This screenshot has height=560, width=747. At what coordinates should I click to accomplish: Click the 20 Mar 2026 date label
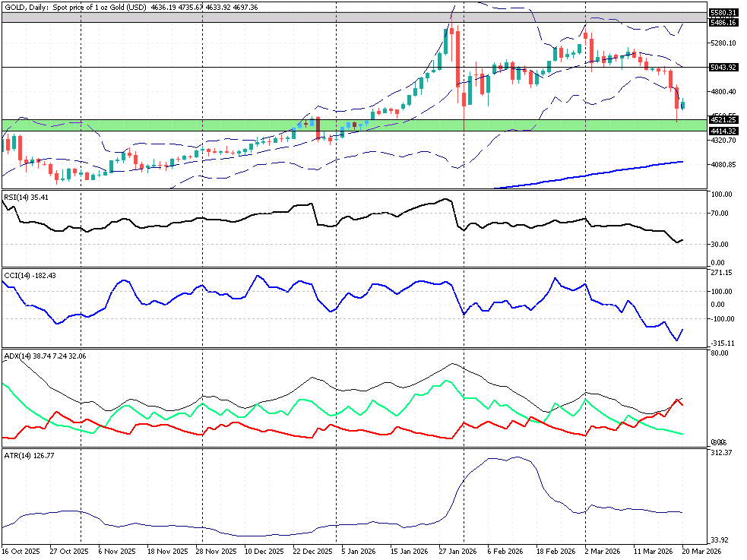pos(701,551)
